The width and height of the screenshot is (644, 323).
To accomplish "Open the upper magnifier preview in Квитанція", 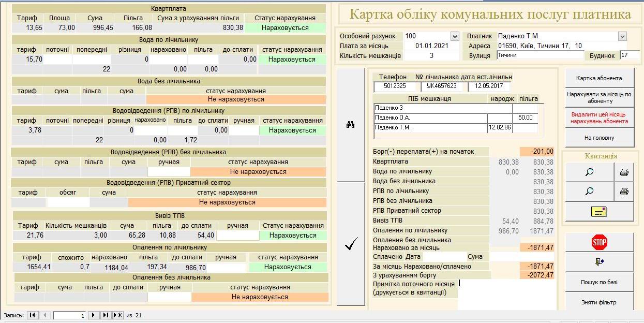I will point(589,172).
